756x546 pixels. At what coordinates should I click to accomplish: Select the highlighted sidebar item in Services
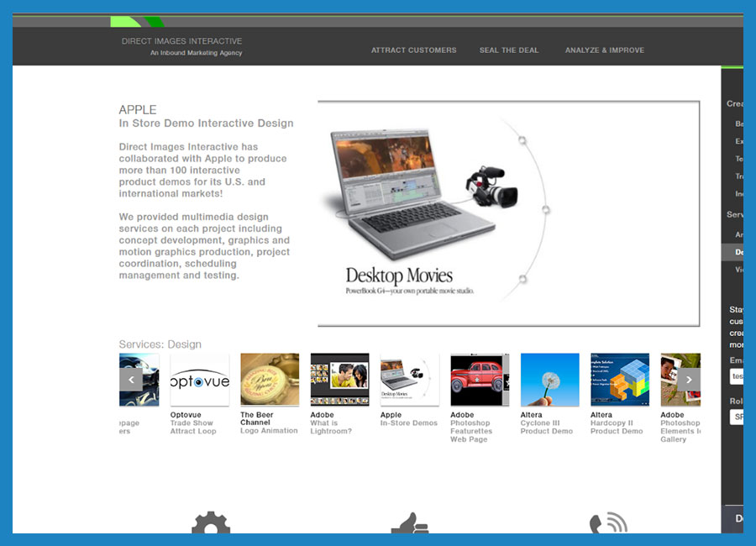[732, 252]
